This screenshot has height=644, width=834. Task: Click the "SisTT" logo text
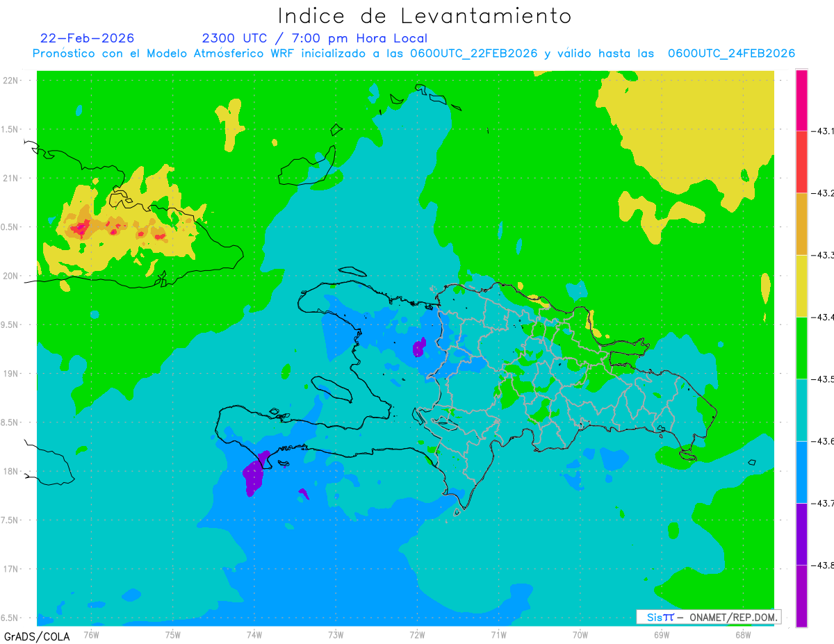pos(660,617)
